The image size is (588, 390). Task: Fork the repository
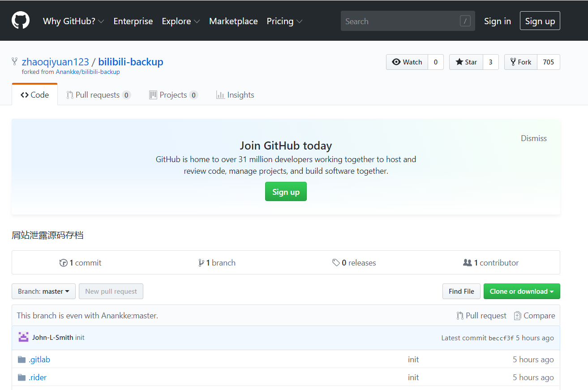tap(521, 62)
